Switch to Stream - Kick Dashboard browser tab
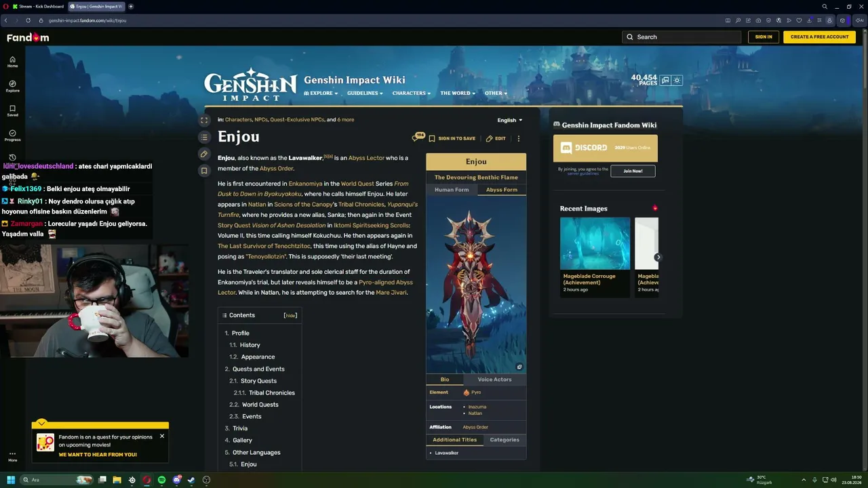 pyautogui.click(x=38, y=7)
